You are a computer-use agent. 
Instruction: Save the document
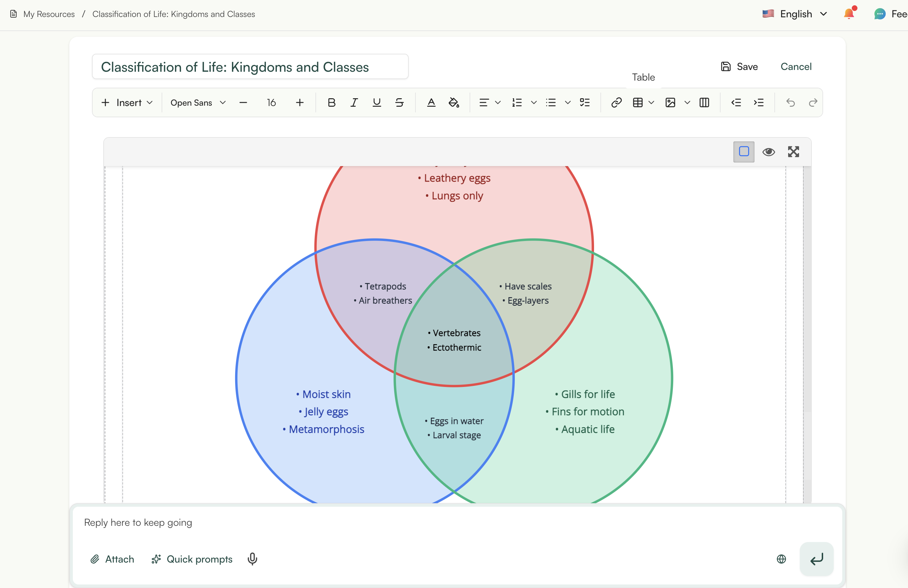tap(739, 67)
